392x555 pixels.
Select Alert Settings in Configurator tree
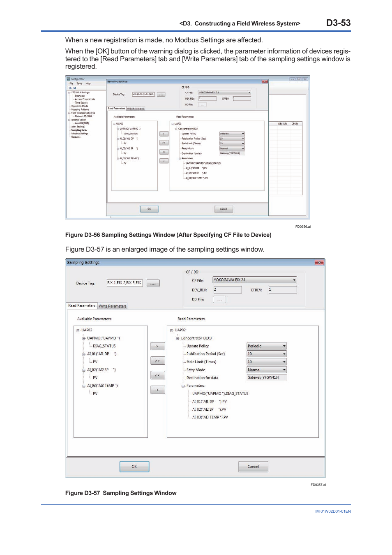78,127
